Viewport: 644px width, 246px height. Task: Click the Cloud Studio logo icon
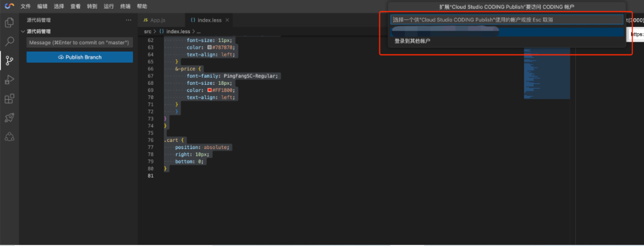click(9, 7)
